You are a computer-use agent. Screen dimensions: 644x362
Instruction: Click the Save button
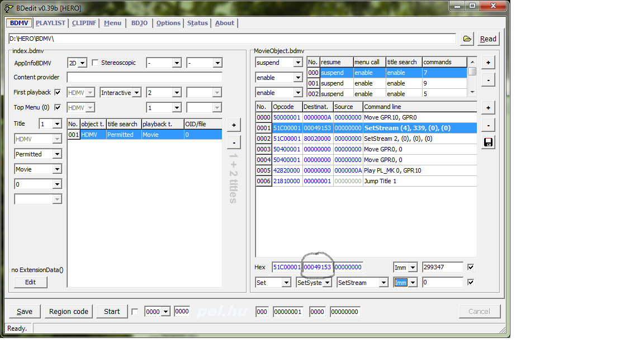coord(25,312)
